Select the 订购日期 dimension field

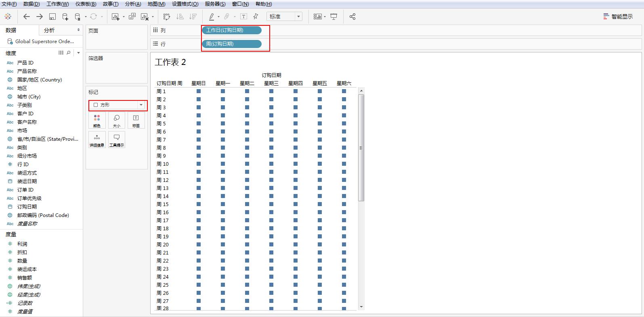click(x=27, y=206)
